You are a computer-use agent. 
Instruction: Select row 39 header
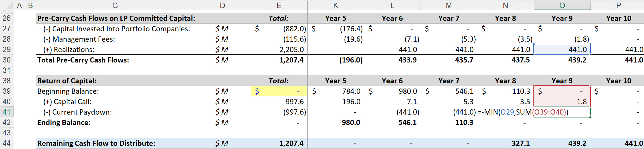pyautogui.click(x=7, y=91)
